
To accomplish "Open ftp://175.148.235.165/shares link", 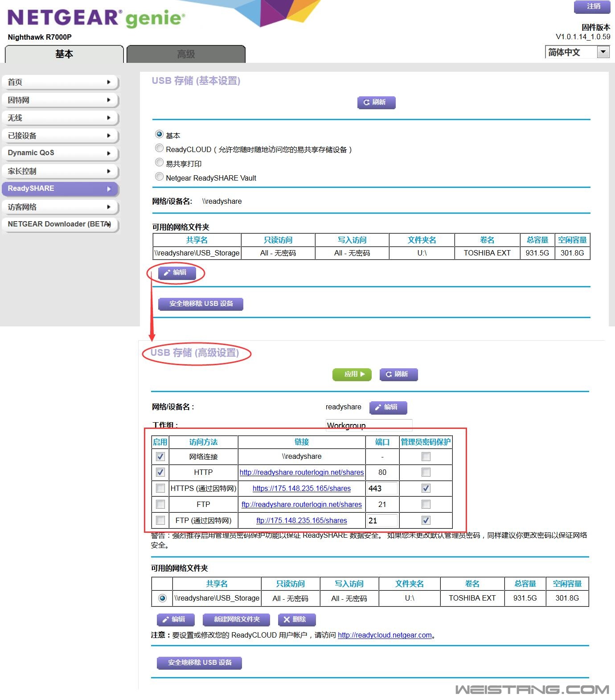I will (x=302, y=520).
